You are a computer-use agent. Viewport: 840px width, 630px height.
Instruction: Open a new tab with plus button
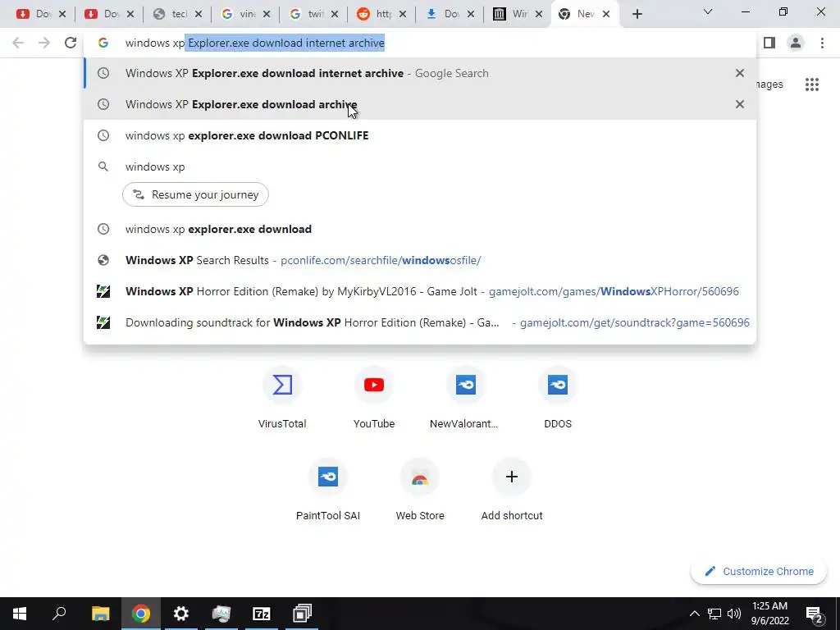tap(637, 14)
